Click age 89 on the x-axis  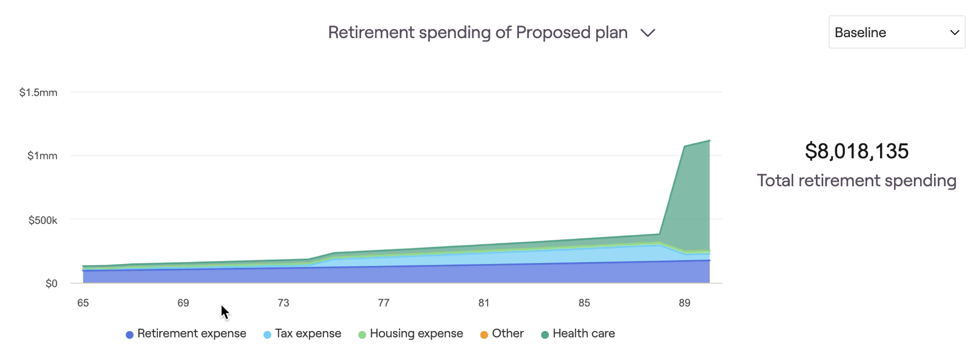point(685,303)
